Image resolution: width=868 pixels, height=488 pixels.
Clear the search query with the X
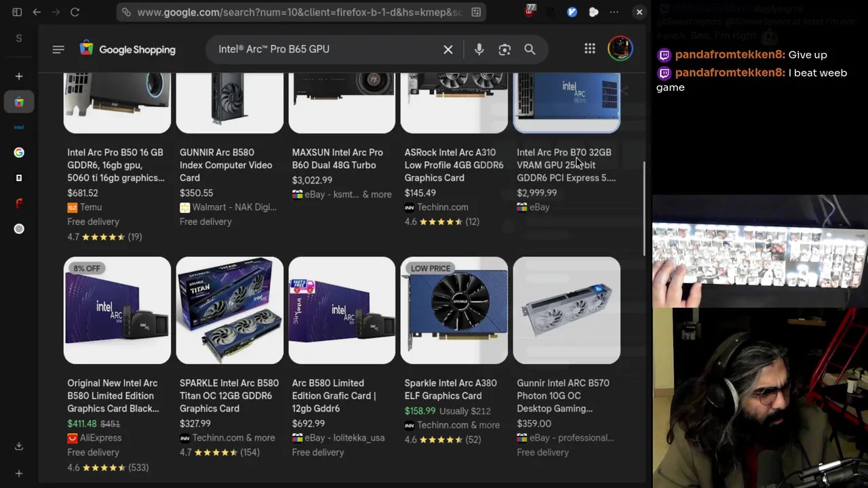(448, 49)
